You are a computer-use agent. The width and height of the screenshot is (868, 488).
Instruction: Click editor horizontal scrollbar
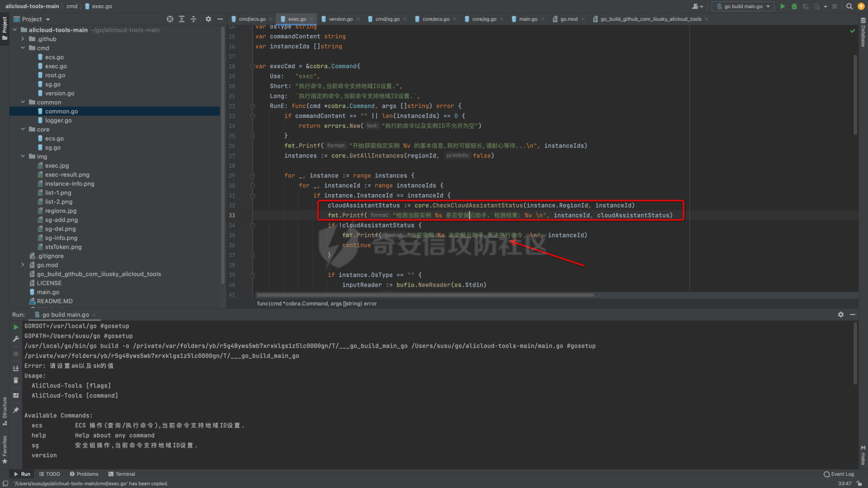425,295
